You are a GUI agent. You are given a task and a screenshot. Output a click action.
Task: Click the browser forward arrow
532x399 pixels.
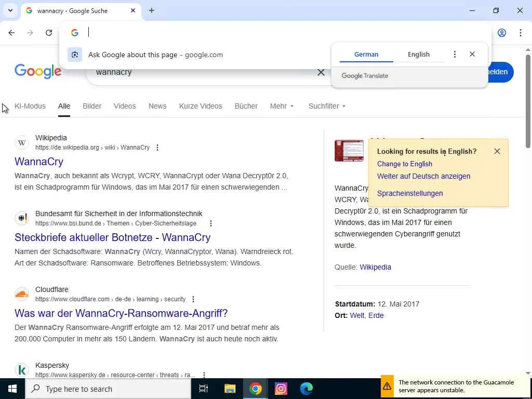click(x=30, y=33)
